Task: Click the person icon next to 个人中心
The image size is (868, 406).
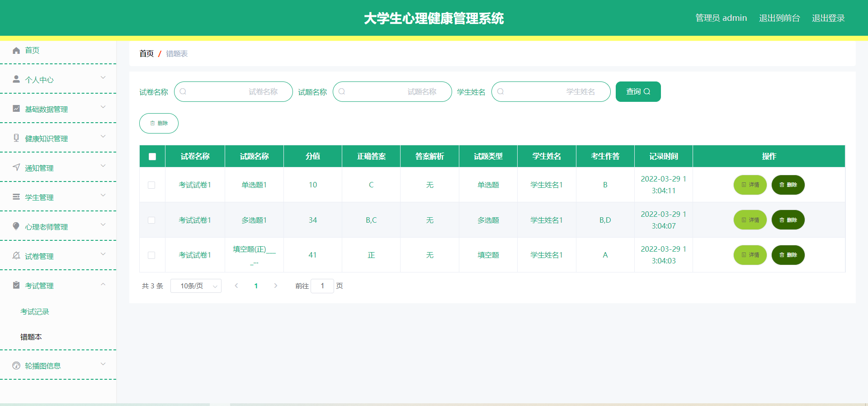Action: point(16,79)
